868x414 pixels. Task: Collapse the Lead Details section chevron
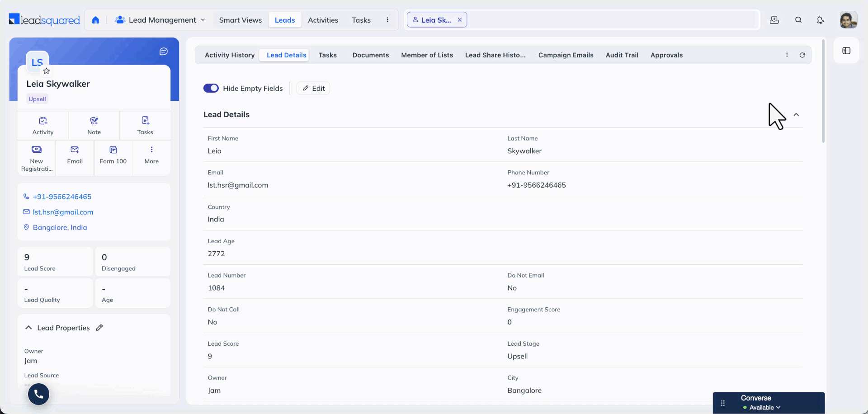(797, 115)
